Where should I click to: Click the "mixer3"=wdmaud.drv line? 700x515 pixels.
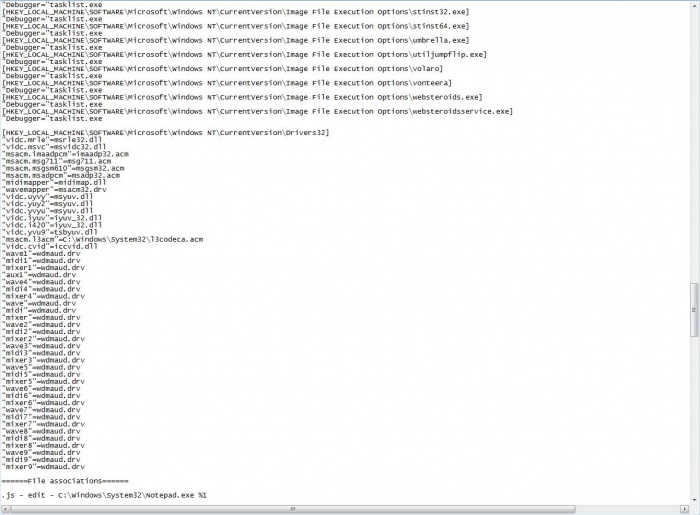pos(43,360)
